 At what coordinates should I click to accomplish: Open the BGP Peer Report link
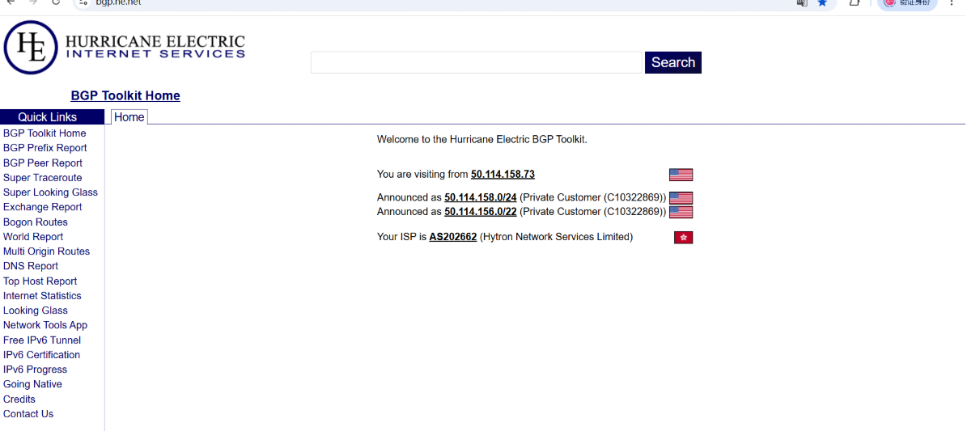[x=43, y=163]
